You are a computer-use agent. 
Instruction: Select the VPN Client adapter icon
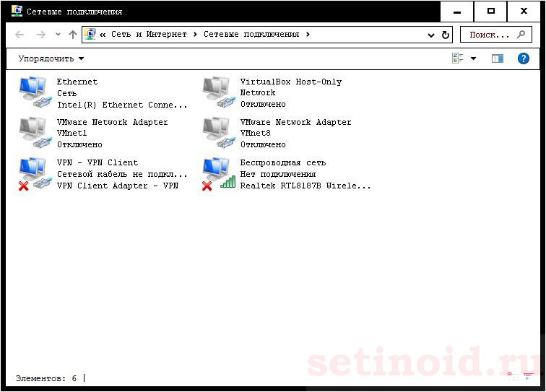click(35, 173)
